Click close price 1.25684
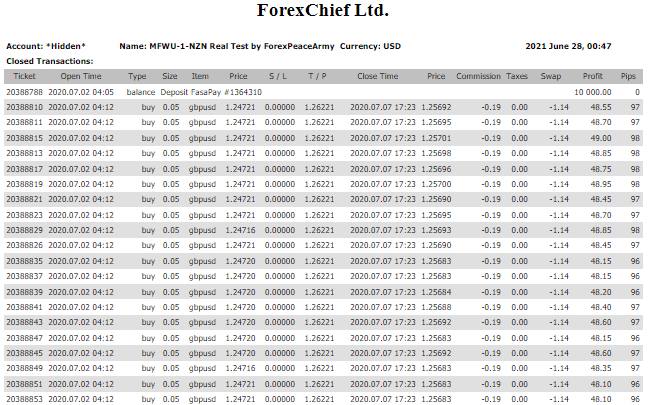This screenshot has height=405, width=648. pyautogui.click(x=436, y=292)
